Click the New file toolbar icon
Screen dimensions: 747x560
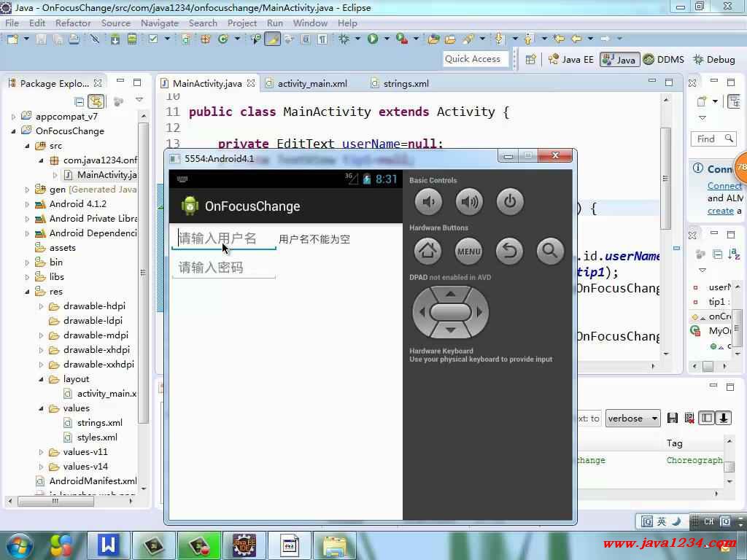point(13,39)
